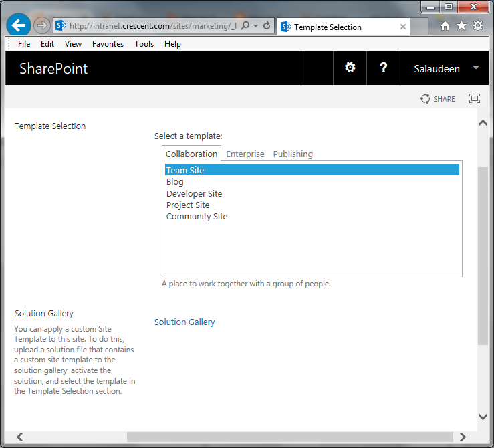This screenshot has height=448, width=494.
Task: Click the vertical scrollbar thumb
Action: pos(483,256)
